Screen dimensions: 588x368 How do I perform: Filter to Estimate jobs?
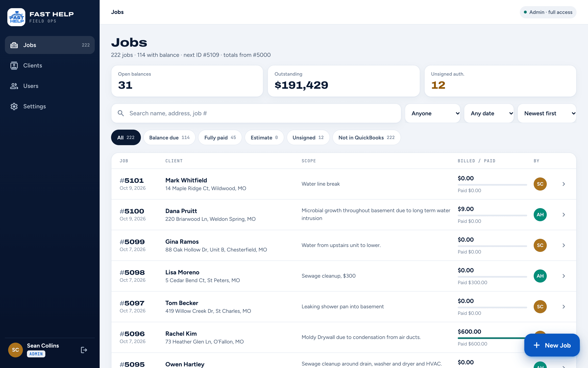coord(264,138)
